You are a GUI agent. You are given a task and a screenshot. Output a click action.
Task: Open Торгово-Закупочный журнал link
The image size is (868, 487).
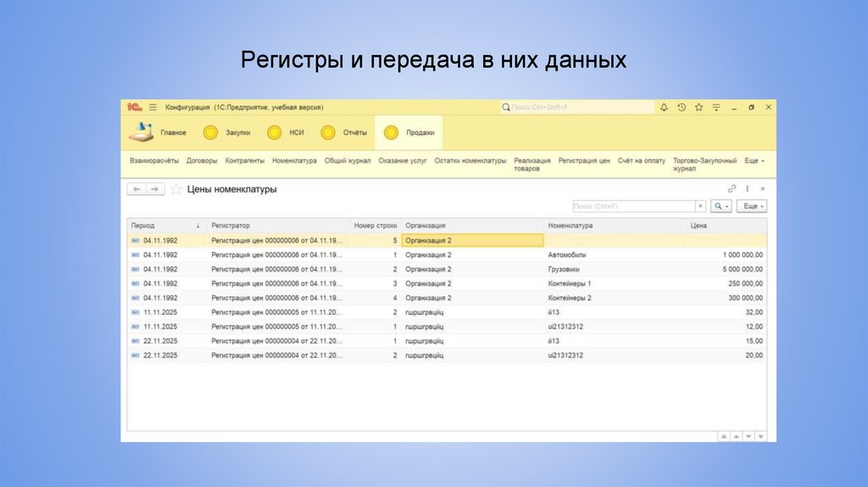[704, 165]
